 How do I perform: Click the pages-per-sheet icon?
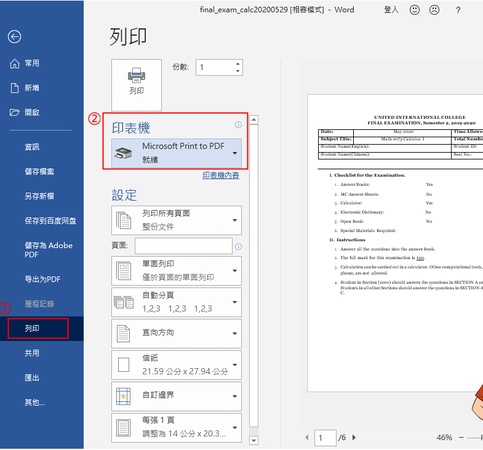[123, 428]
